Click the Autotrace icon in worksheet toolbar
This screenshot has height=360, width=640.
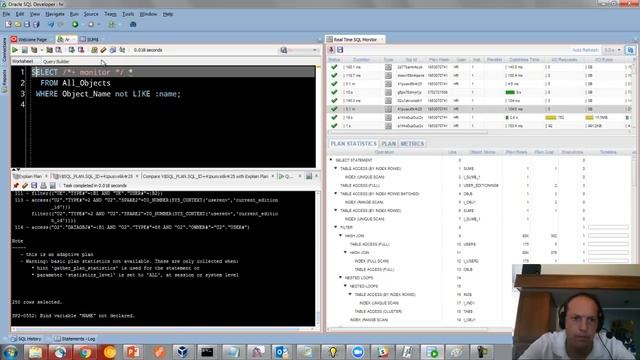click(49, 50)
